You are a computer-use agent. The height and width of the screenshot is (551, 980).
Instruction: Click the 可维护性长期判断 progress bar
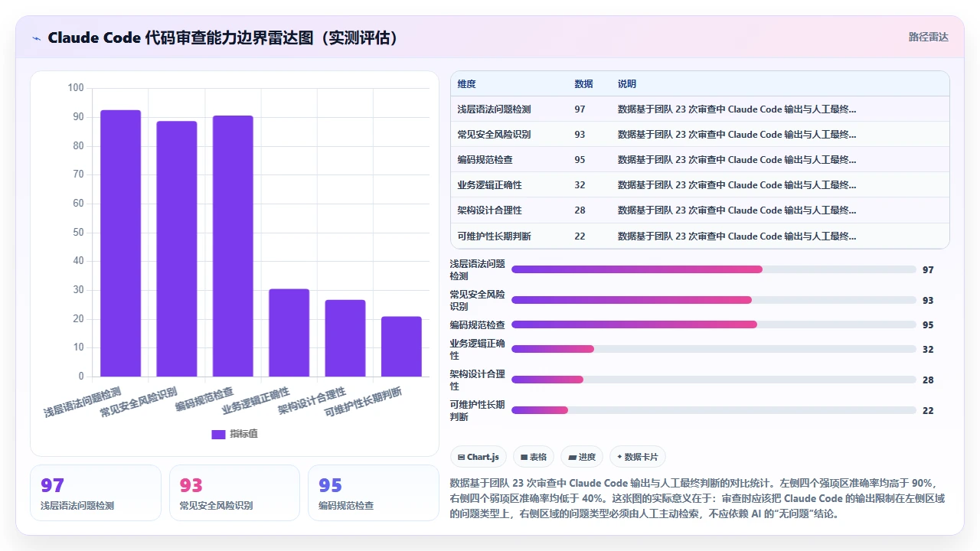click(714, 410)
